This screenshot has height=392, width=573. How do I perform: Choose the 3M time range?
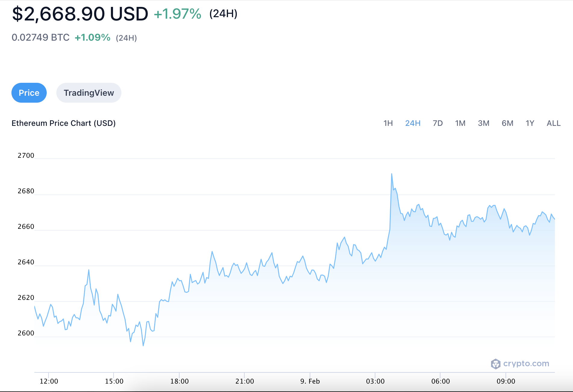point(484,123)
